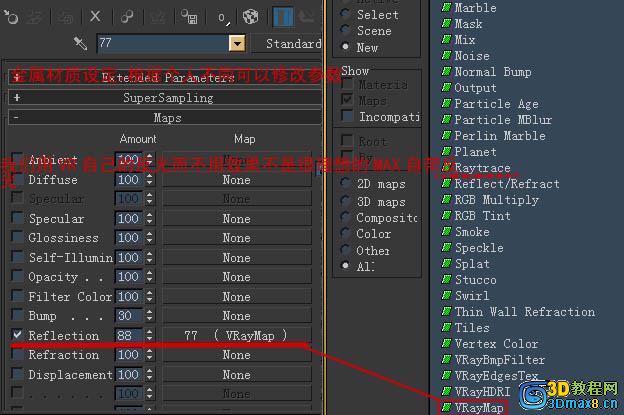Click the Get Material toolbar icon
The height and width of the screenshot is (415, 624).
(x=11, y=17)
